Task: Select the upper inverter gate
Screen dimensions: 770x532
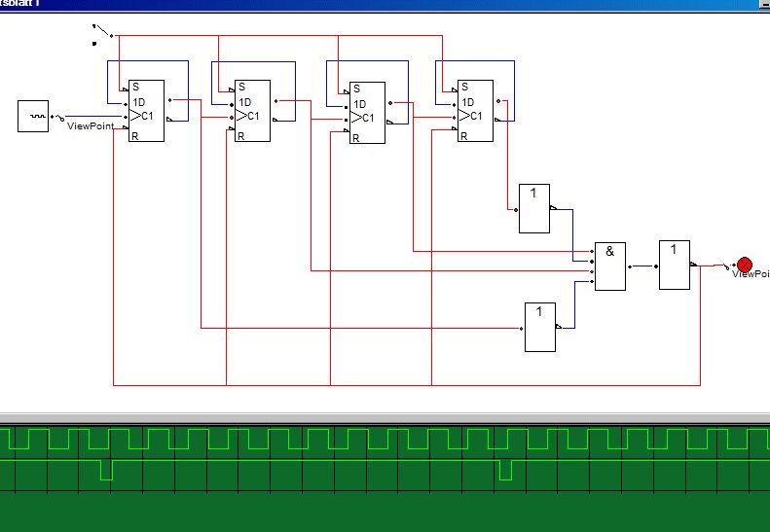Action: tap(534, 208)
